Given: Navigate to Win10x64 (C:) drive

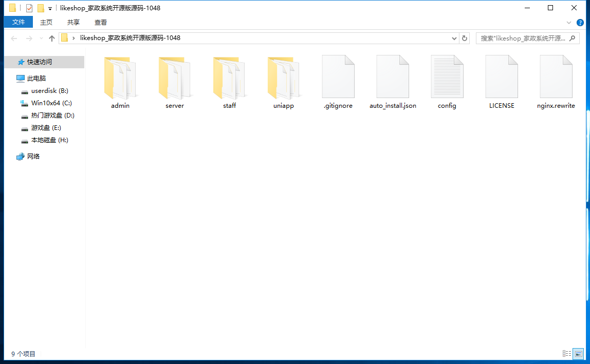Looking at the screenshot, I should [x=51, y=103].
